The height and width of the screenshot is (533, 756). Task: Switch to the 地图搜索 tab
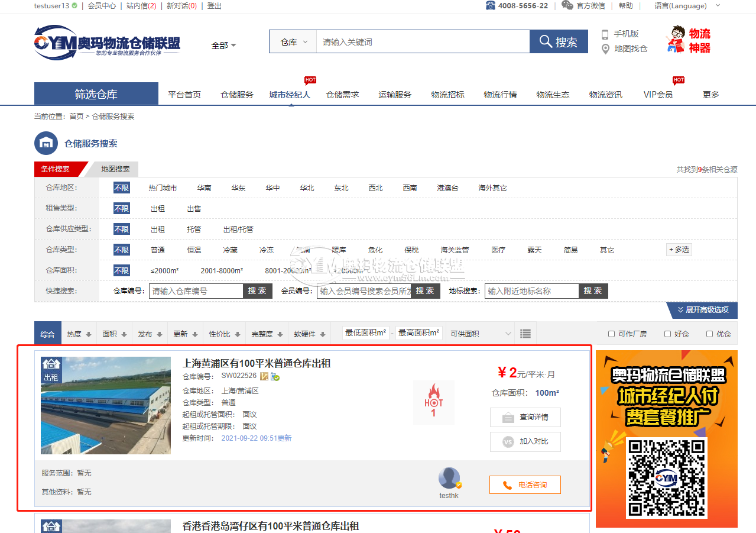pyautogui.click(x=115, y=169)
